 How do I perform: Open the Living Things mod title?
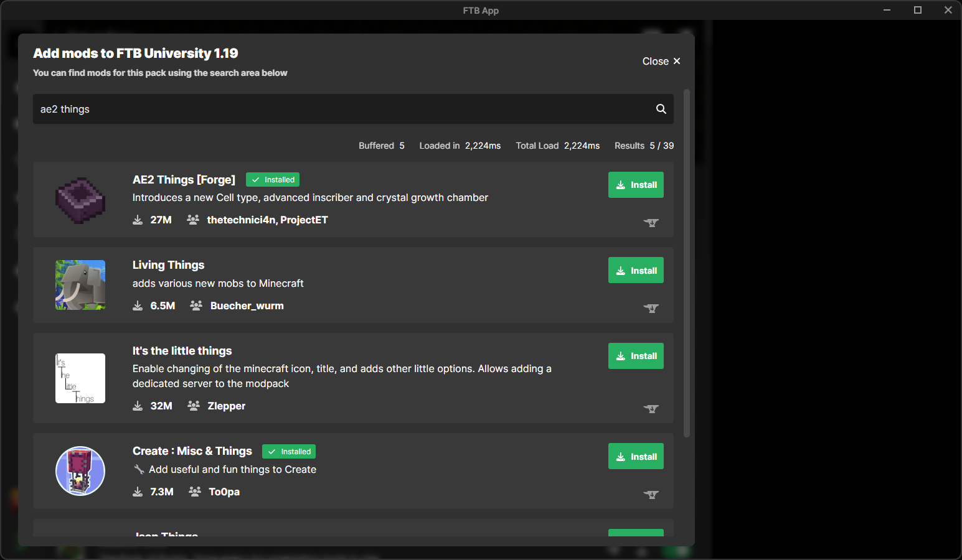pyautogui.click(x=168, y=265)
